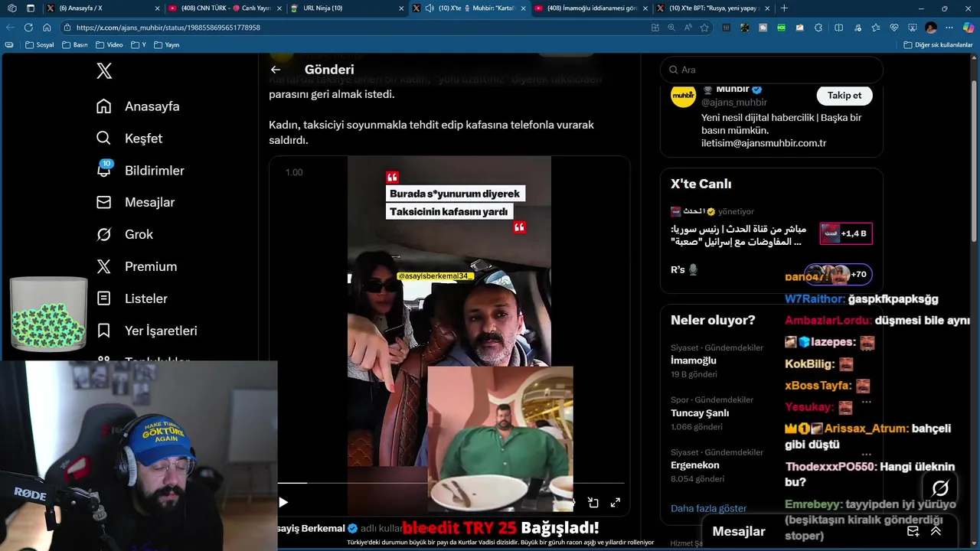Open browser profile avatar
The width and height of the screenshot is (980, 551).
click(931, 28)
